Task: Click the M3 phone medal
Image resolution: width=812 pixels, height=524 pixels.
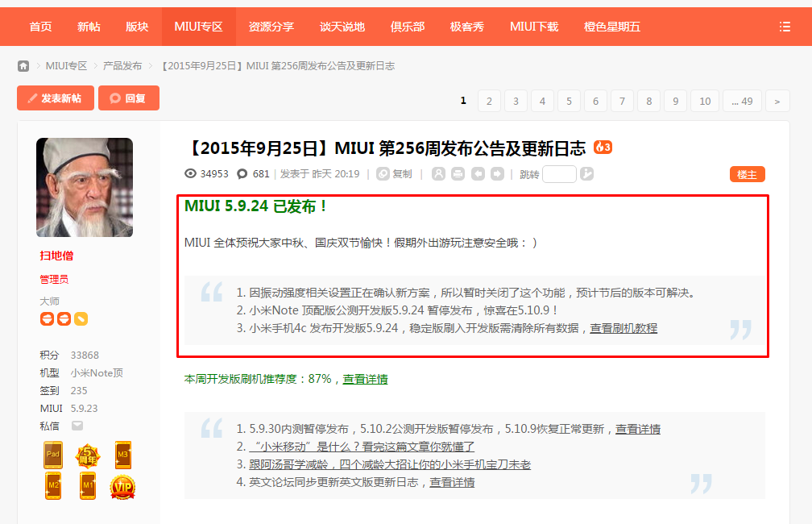Action: click(122, 455)
